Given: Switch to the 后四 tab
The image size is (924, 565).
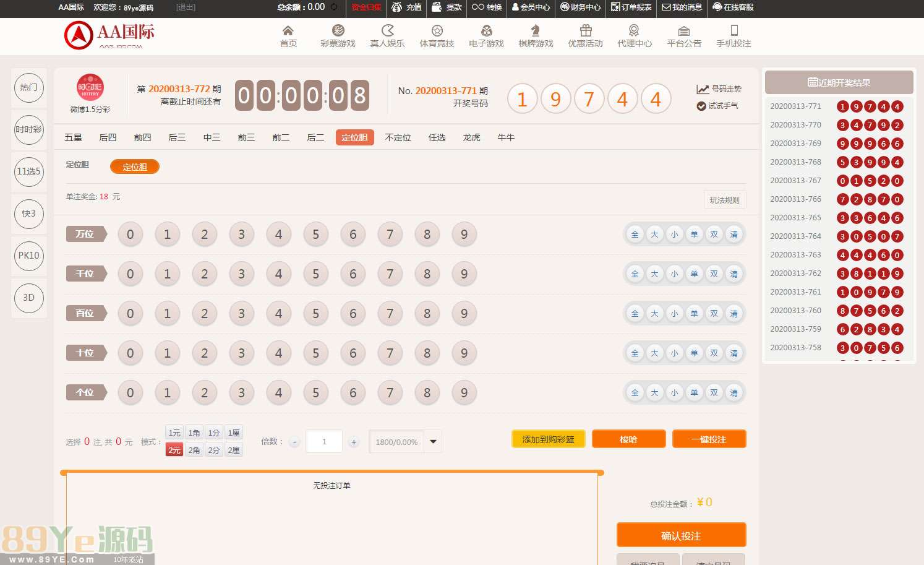Looking at the screenshot, I should (x=108, y=137).
